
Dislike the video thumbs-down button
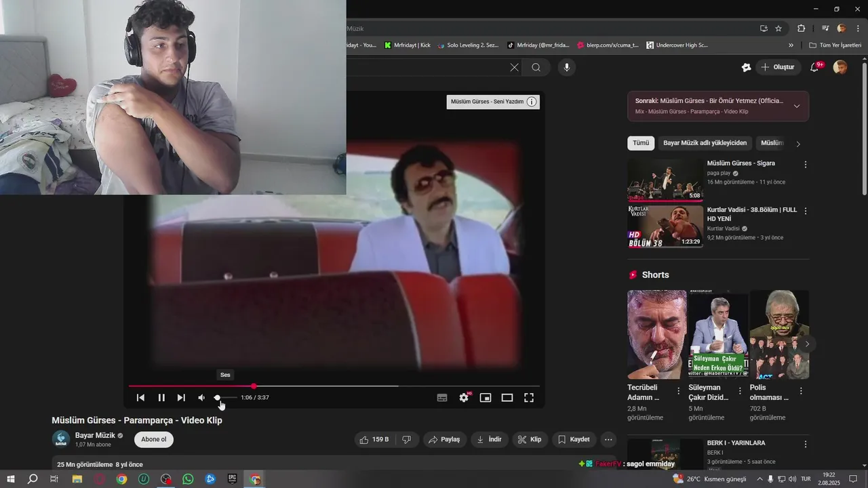[x=407, y=439]
